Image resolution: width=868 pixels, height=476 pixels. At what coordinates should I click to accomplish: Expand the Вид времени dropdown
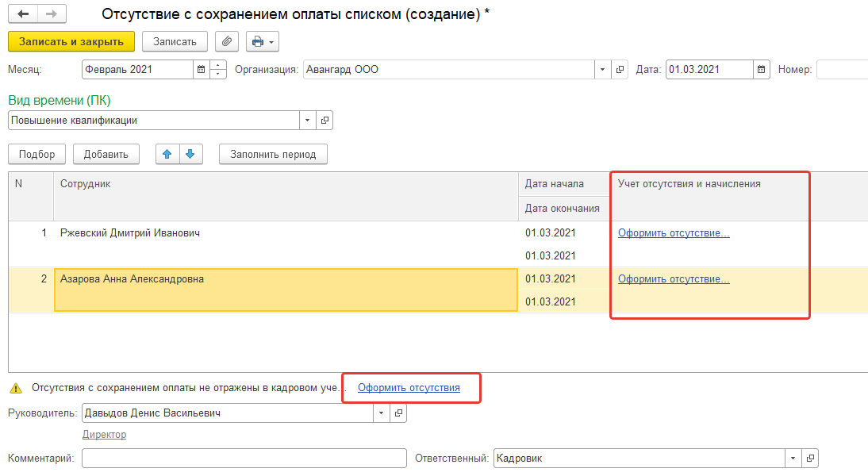tap(307, 121)
